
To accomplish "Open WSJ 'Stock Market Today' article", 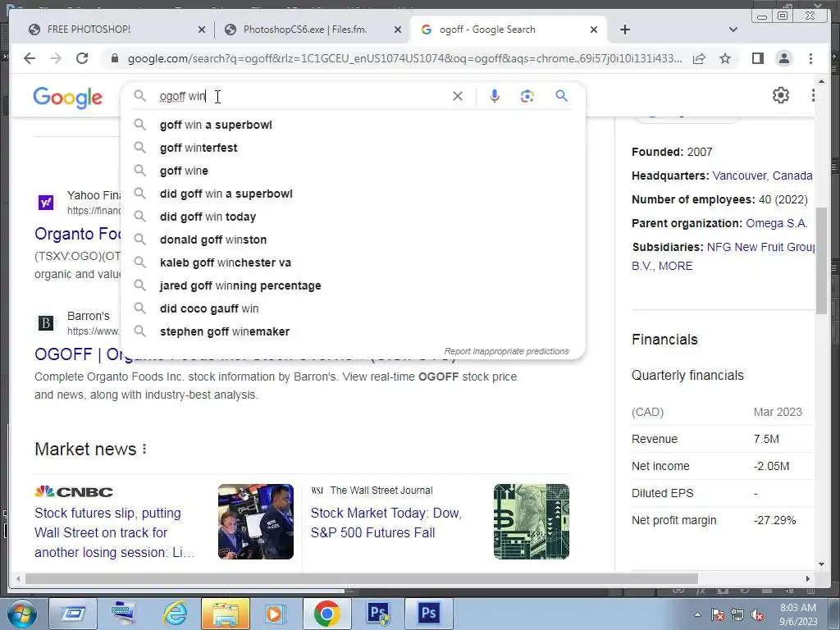I will [386, 523].
